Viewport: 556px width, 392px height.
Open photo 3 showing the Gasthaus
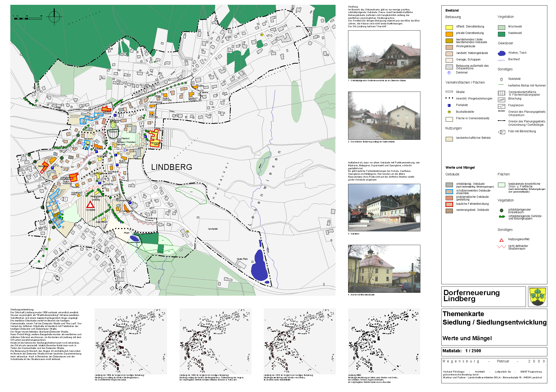coord(384,207)
